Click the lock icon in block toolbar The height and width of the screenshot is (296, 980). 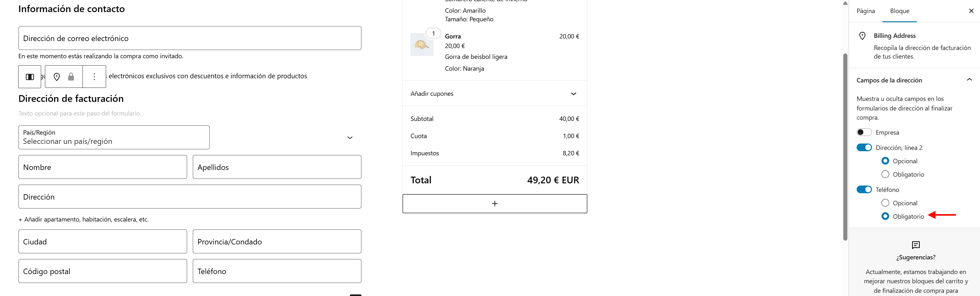(71, 77)
